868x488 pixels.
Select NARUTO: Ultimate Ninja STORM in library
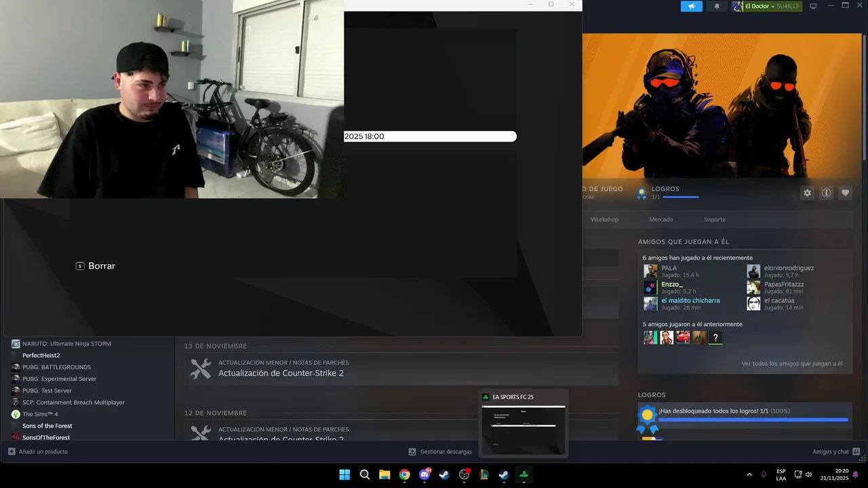tap(66, 344)
